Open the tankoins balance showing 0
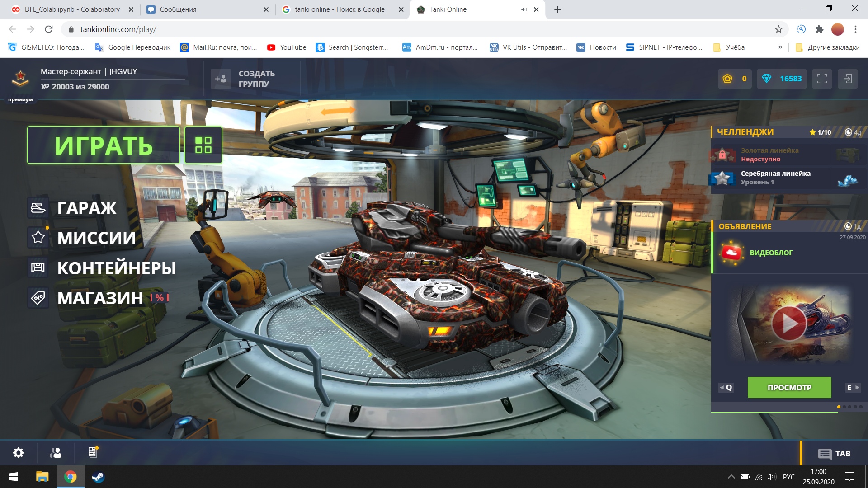The height and width of the screenshot is (488, 868). click(735, 79)
